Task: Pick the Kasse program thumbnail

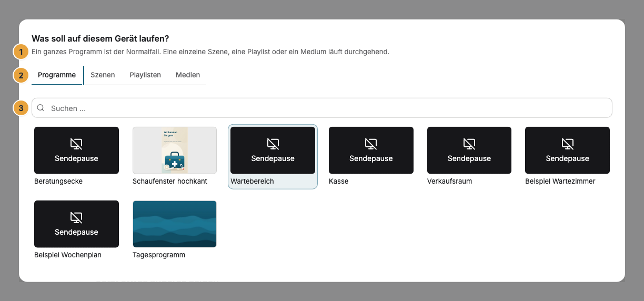Action: coord(371,150)
